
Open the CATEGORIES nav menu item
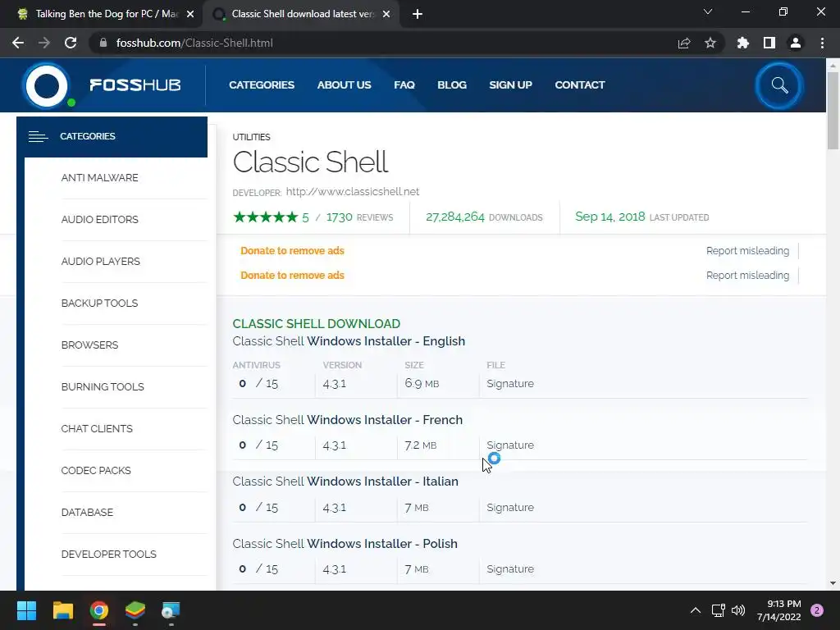pos(262,85)
